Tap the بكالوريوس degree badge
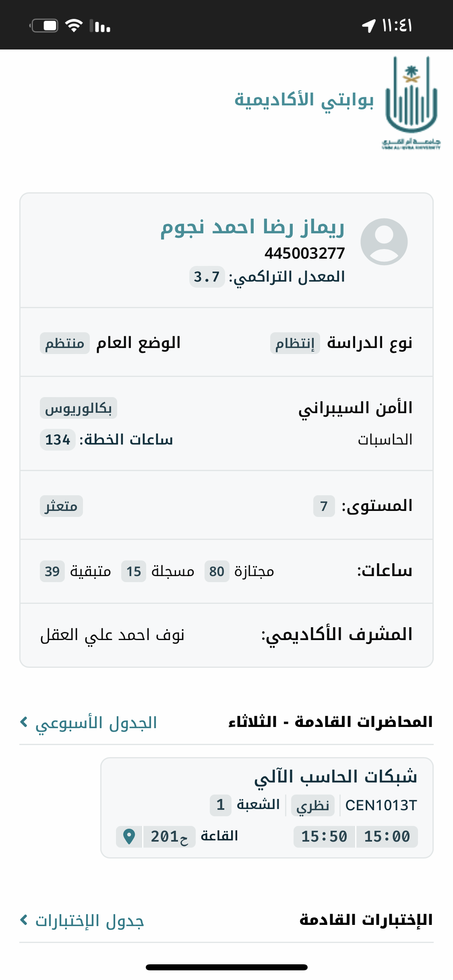 [x=79, y=408]
